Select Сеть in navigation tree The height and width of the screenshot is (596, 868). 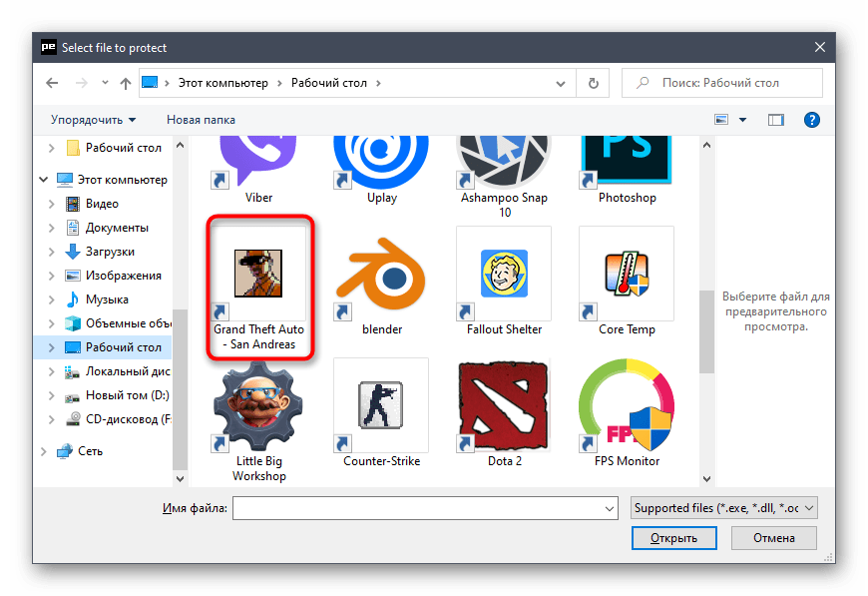pos(90,451)
